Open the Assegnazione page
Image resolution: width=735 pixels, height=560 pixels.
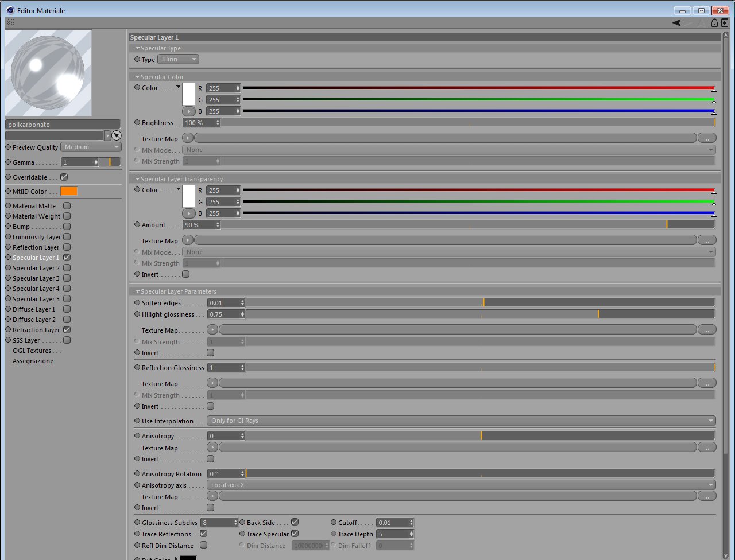33,361
